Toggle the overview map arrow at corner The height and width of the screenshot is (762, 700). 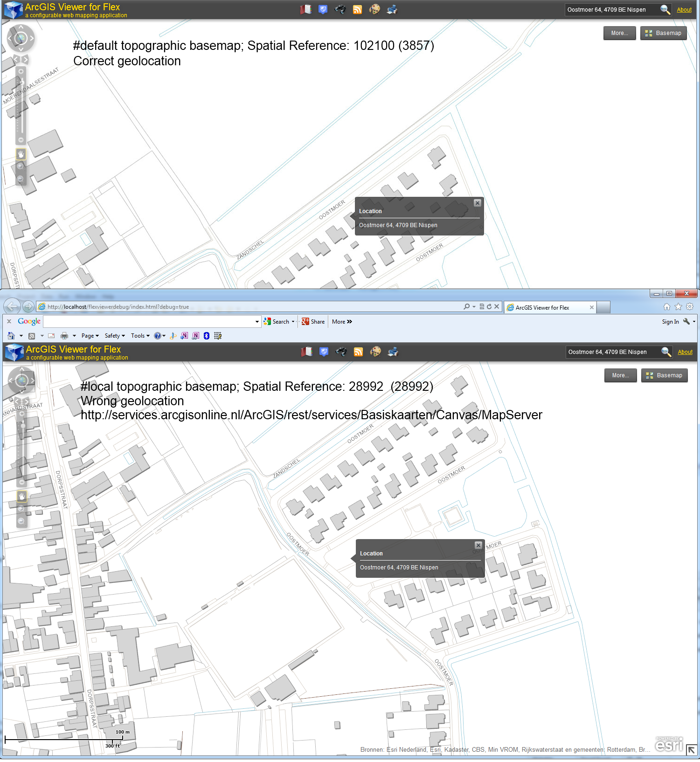click(x=692, y=750)
